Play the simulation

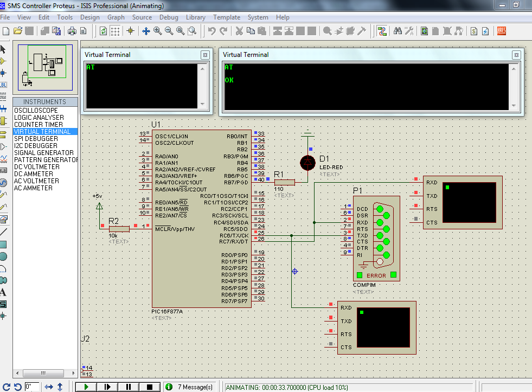coord(86,387)
